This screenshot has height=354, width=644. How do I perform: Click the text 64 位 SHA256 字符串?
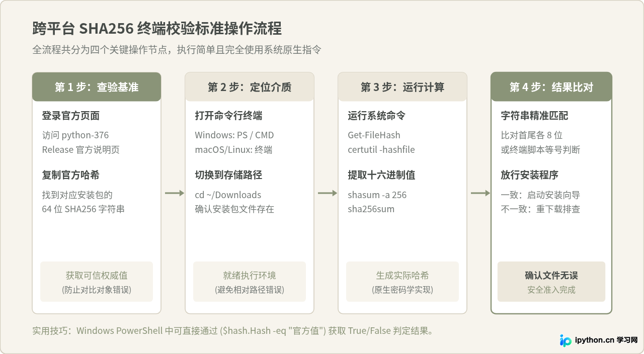[84, 209]
